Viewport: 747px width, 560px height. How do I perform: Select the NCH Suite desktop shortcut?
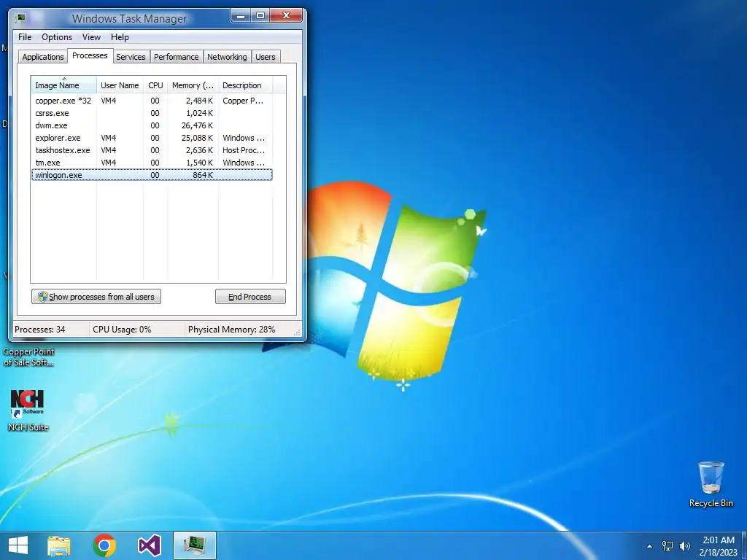pos(28,411)
